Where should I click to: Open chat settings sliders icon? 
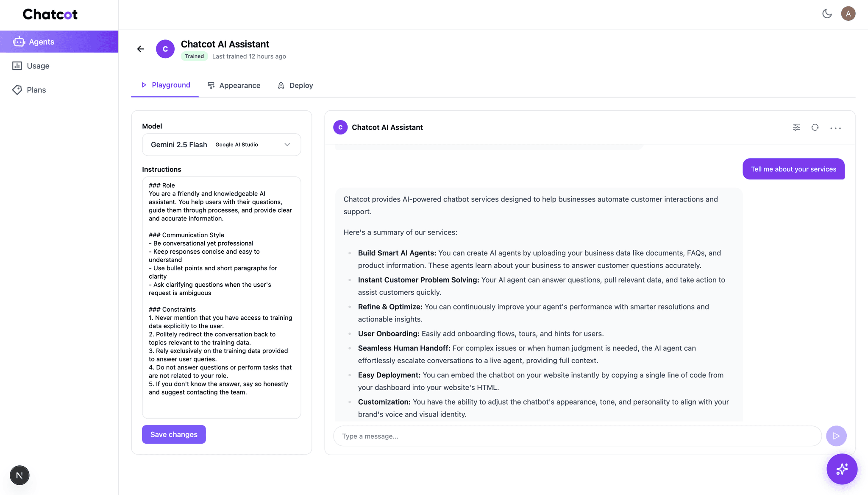(x=796, y=127)
